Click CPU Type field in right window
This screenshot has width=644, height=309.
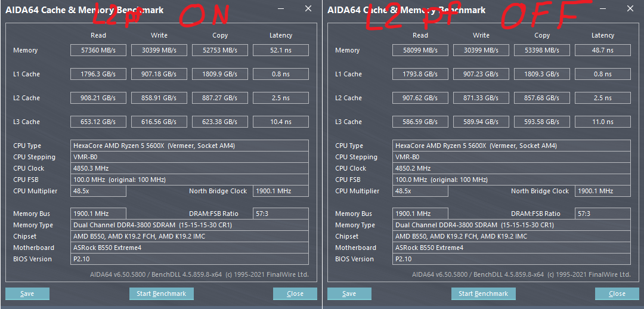pos(512,146)
